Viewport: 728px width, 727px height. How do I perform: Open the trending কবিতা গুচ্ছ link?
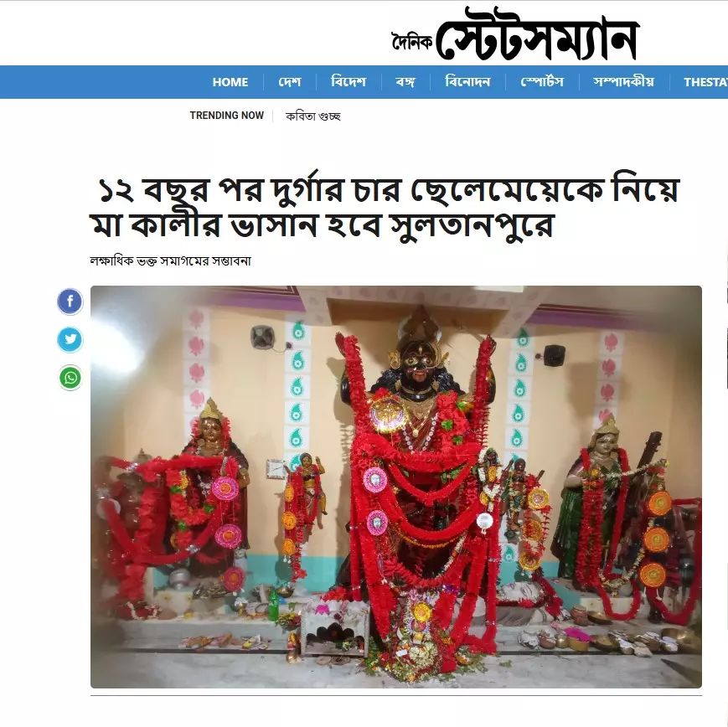coord(313,116)
